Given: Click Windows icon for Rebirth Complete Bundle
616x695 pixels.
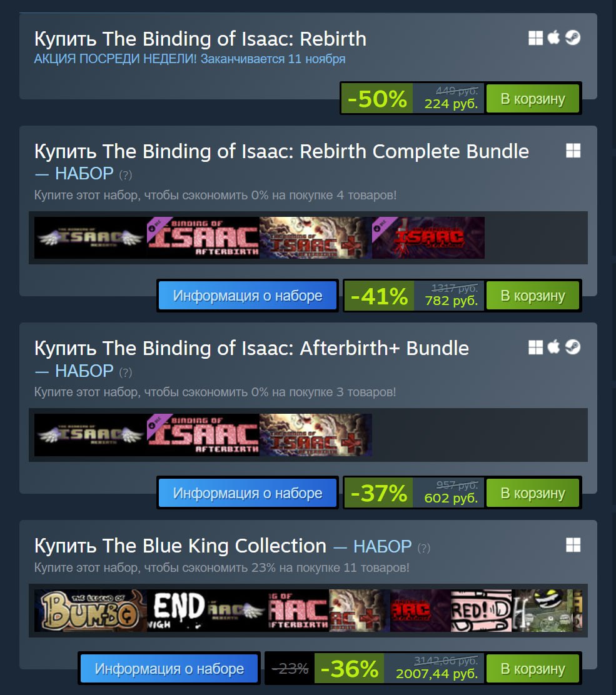Looking at the screenshot, I should (573, 151).
